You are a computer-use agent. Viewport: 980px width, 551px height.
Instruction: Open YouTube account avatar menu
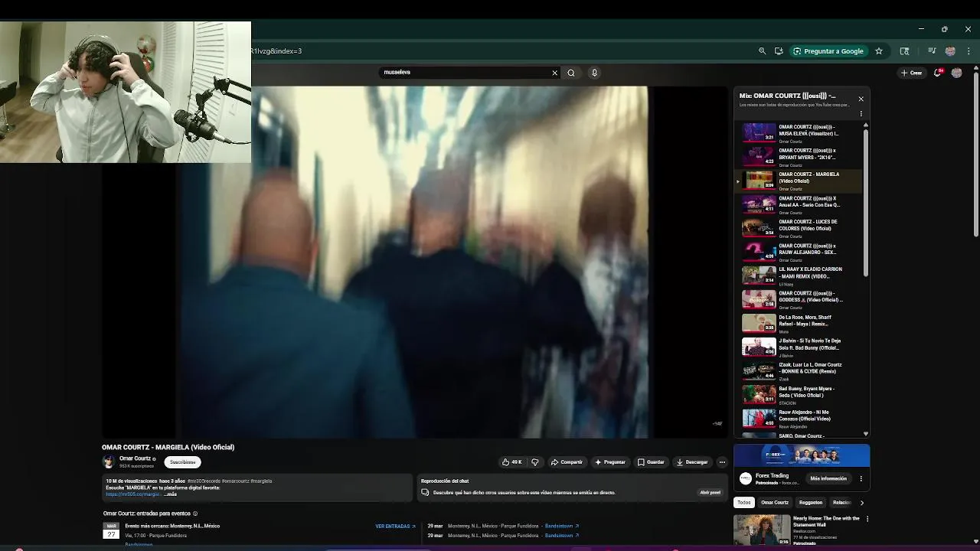point(956,73)
